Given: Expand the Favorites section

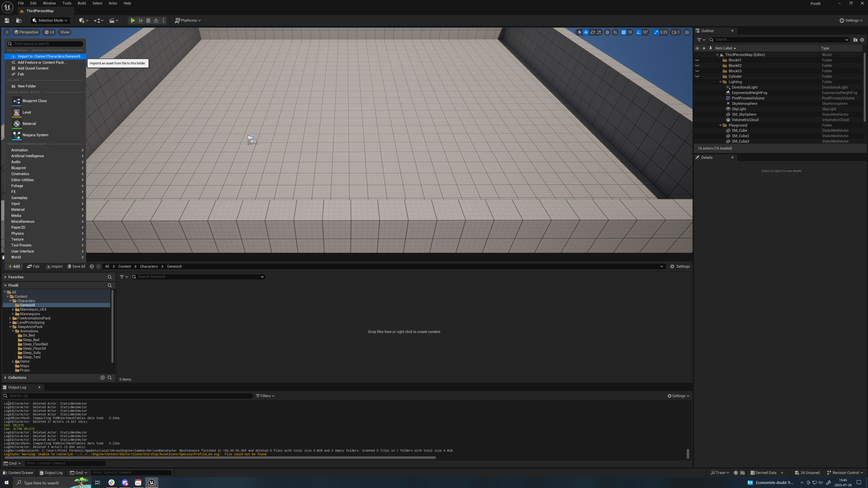Looking at the screenshot, I should coord(5,277).
